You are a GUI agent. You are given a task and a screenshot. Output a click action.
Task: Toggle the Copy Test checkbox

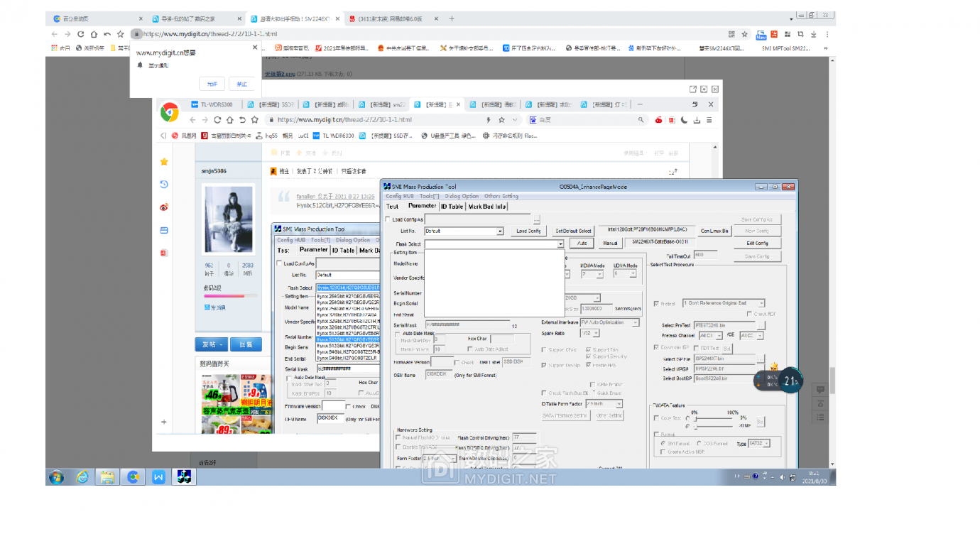(x=656, y=418)
